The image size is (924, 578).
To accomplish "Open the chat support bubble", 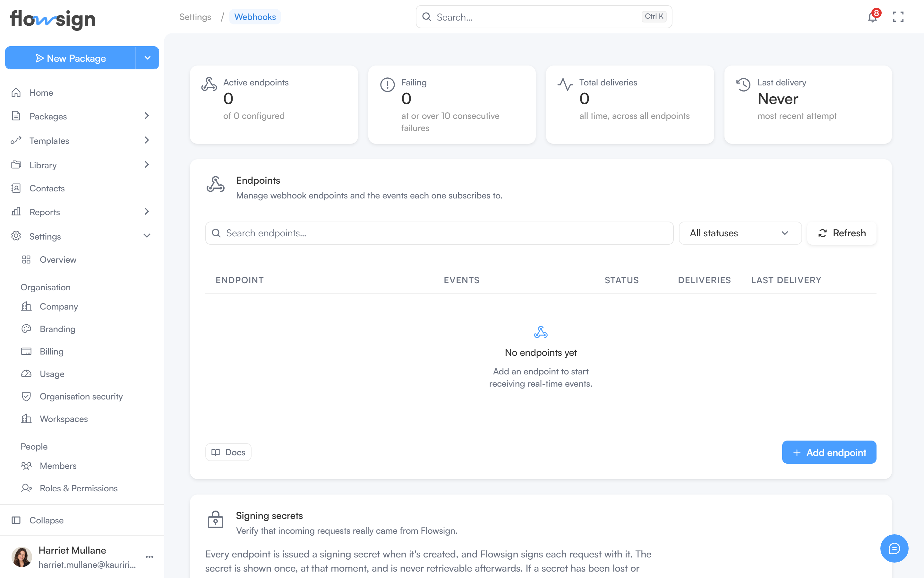I will (x=894, y=548).
